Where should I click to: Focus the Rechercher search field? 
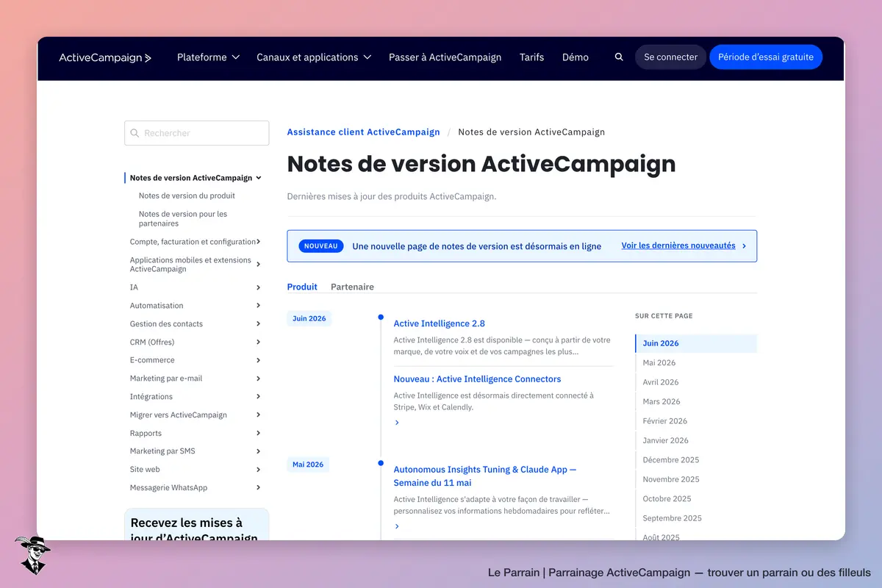(196, 133)
